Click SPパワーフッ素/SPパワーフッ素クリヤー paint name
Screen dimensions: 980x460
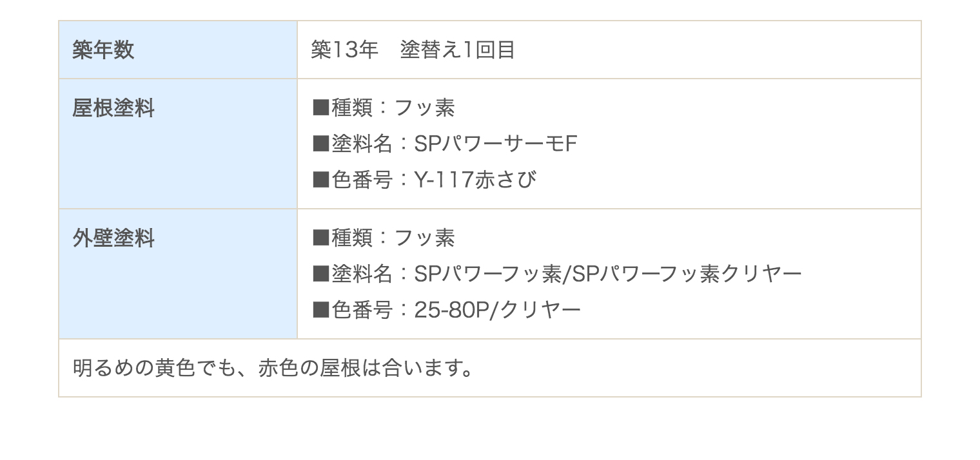[x=608, y=274]
